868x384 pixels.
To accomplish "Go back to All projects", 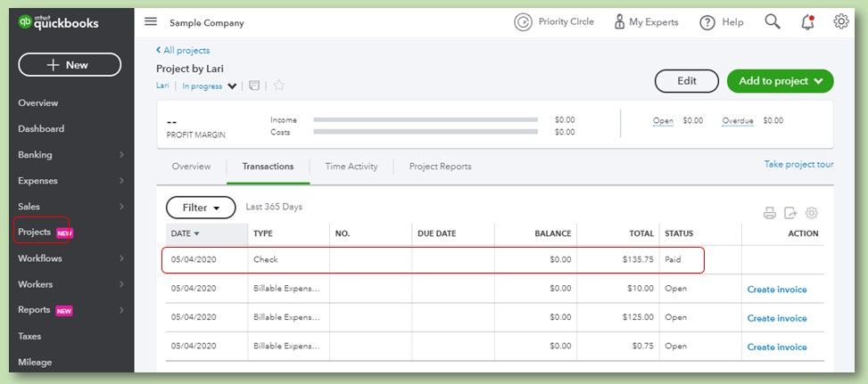I will point(183,51).
